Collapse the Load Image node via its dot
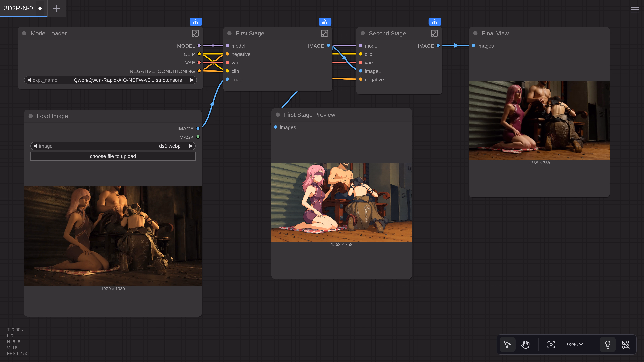644x362 pixels. pos(31,116)
